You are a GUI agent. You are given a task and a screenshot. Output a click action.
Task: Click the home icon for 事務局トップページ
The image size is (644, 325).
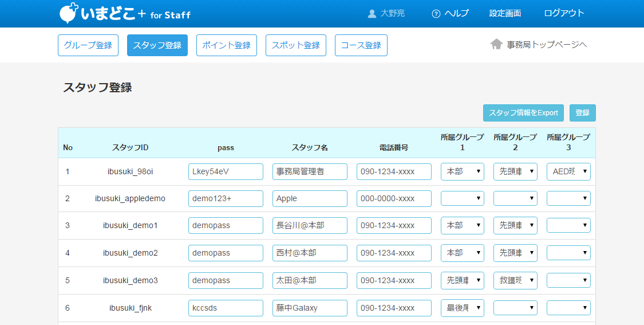click(x=496, y=45)
